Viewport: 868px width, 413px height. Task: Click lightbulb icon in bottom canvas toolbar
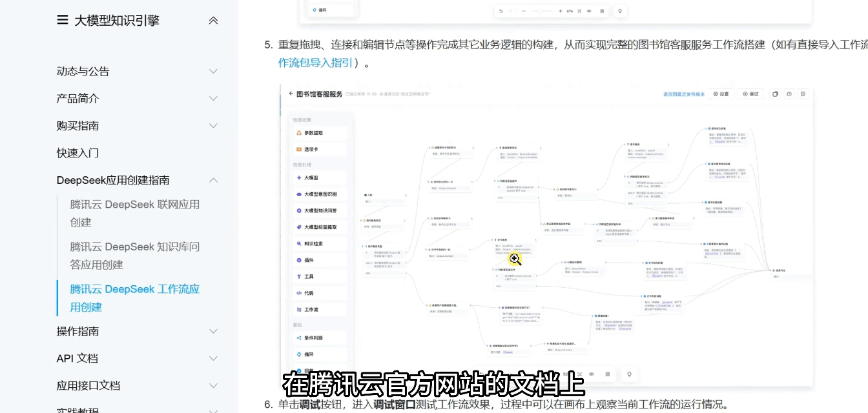coord(629,374)
